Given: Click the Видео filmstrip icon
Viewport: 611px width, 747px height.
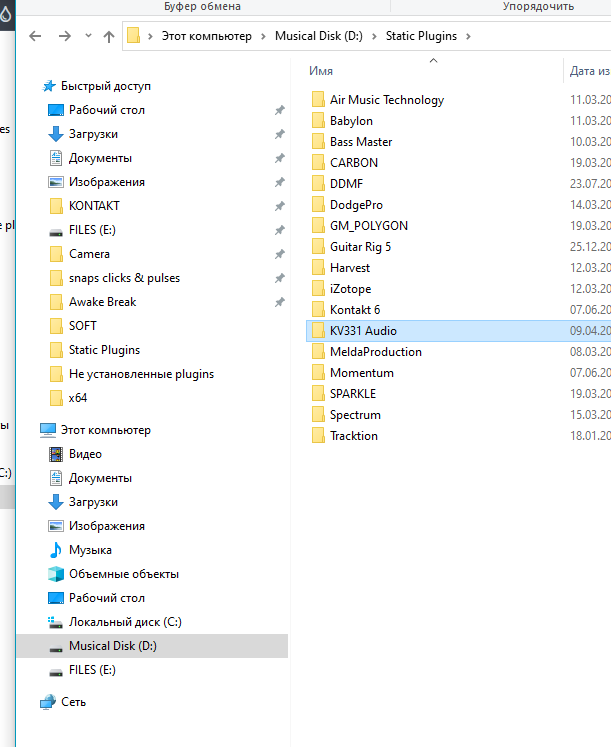Looking at the screenshot, I should [56, 454].
